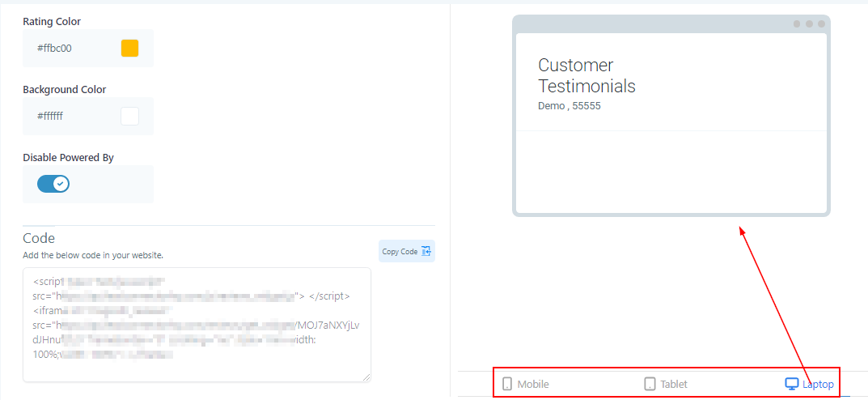Click the leftmost dot in preview window header
Screen dimensions: 868x400
click(796, 24)
